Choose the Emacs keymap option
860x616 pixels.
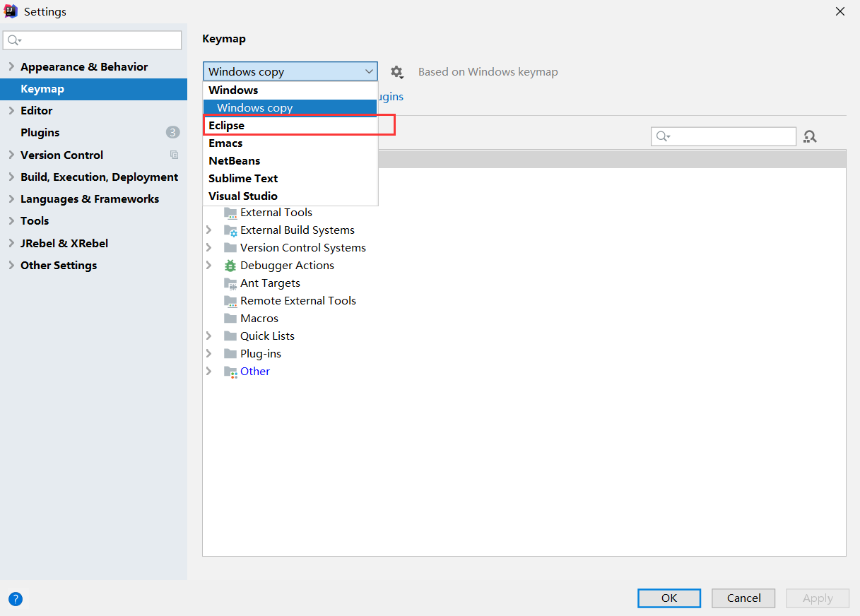[x=290, y=143]
